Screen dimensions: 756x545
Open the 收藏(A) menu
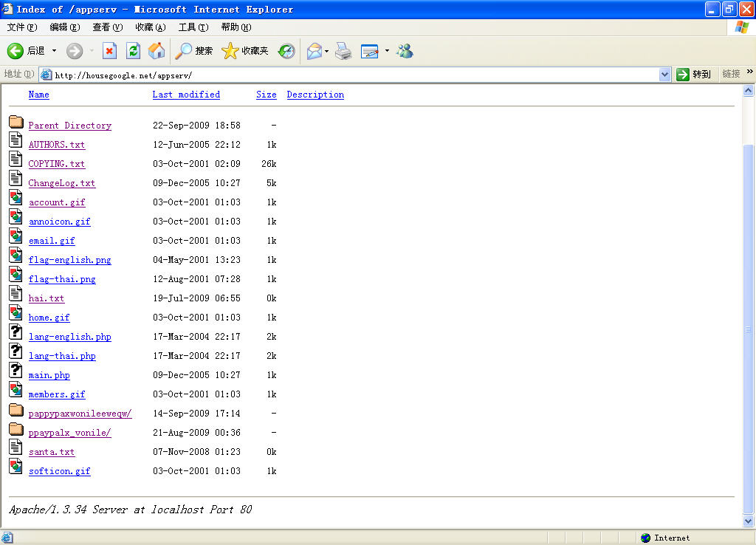[151, 27]
